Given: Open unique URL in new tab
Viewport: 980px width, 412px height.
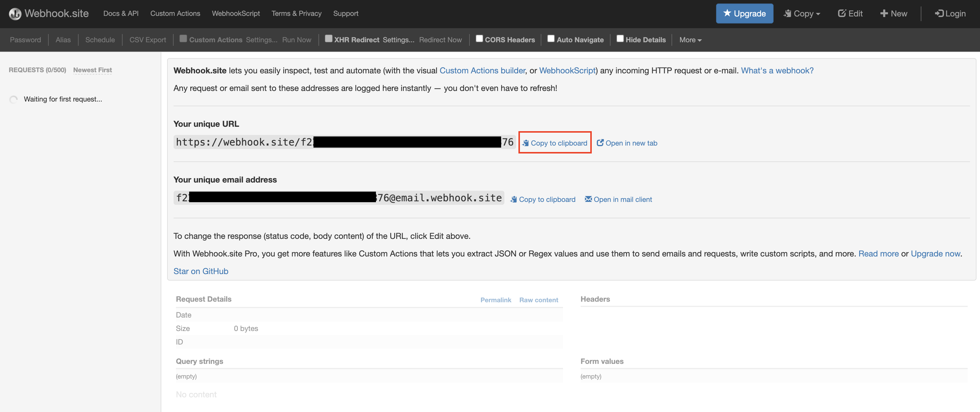Looking at the screenshot, I should [627, 143].
